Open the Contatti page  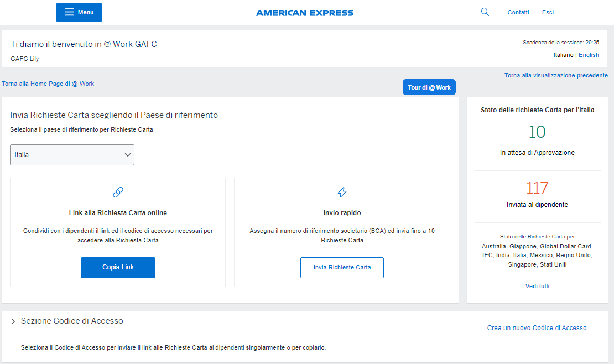pyautogui.click(x=518, y=12)
